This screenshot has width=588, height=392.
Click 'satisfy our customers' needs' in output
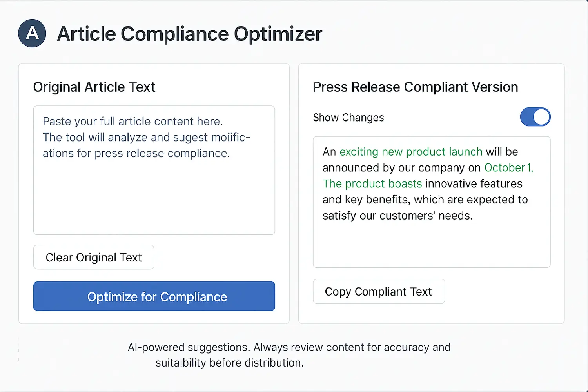coord(397,216)
